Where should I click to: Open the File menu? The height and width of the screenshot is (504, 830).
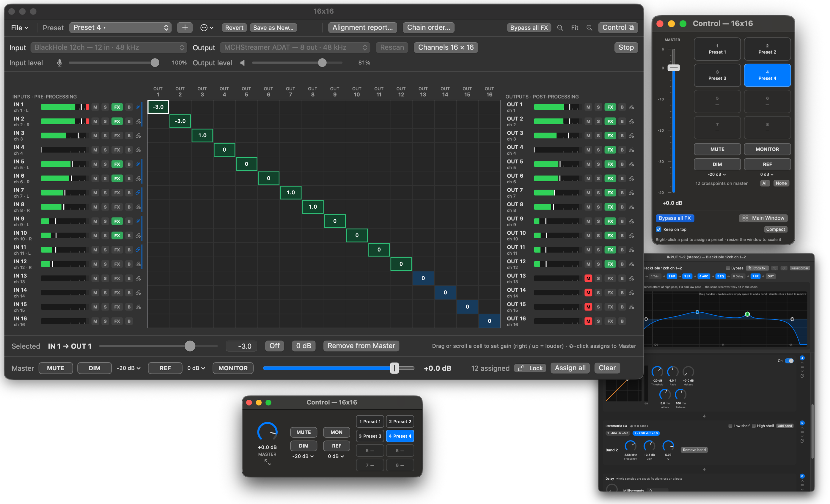coord(20,28)
